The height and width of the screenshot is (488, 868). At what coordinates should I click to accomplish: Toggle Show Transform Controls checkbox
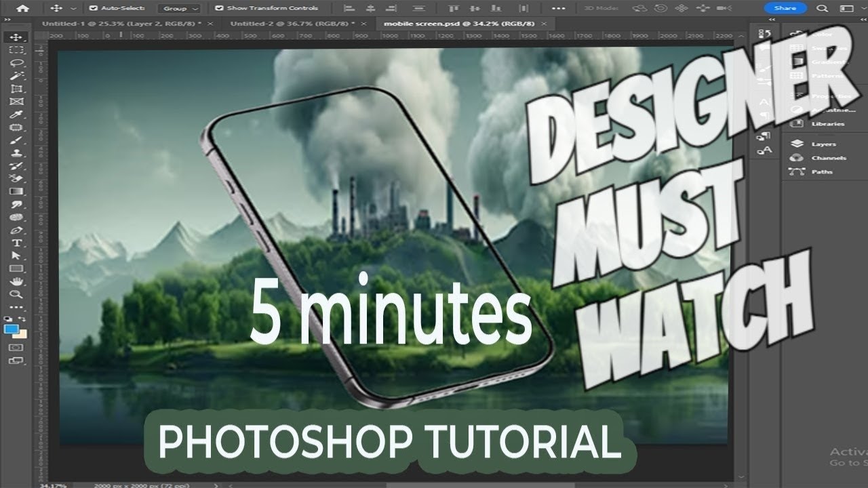(x=218, y=8)
